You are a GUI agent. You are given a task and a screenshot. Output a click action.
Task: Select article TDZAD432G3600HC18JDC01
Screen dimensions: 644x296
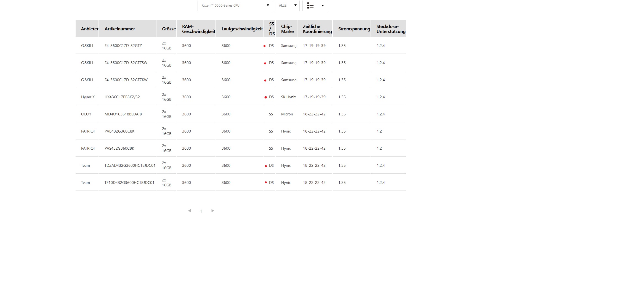click(x=130, y=165)
